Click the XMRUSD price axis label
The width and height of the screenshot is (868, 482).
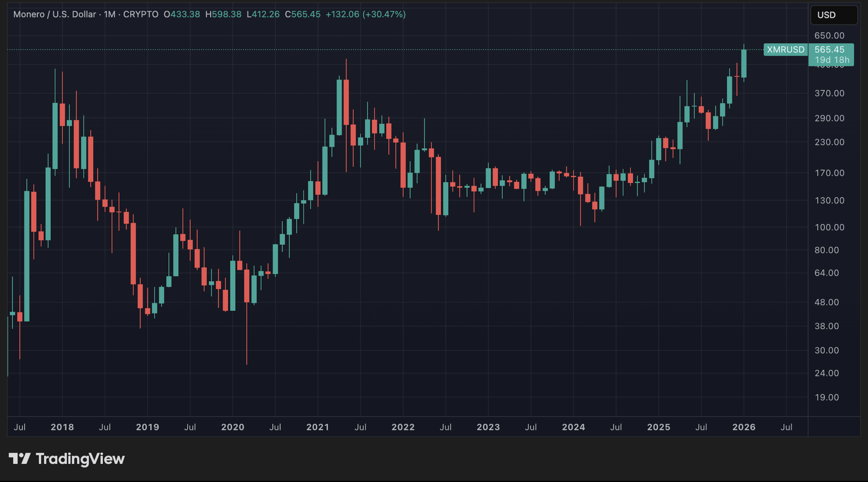785,50
